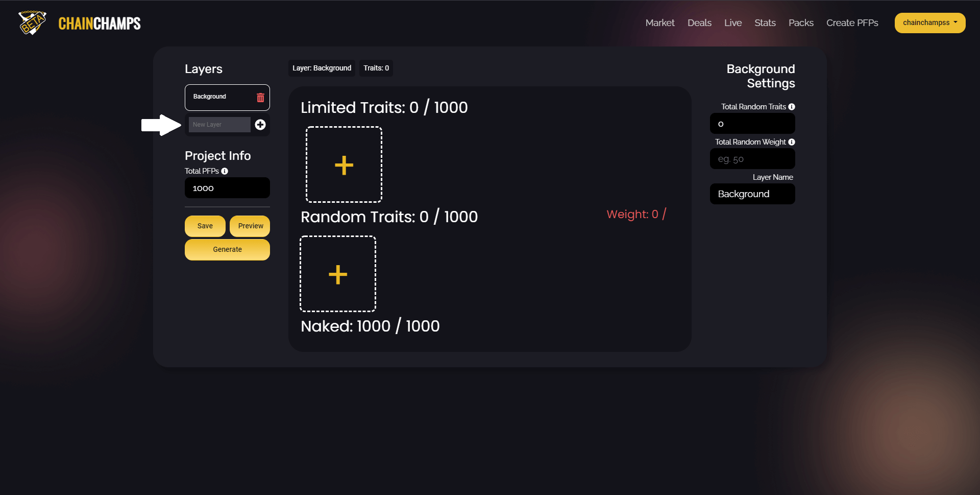Image resolution: width=980 pixels, height=495 pixels.
Task: Click 'Limited Traits: 0 / 1000' heading
Action: click(x=384, y=108)
